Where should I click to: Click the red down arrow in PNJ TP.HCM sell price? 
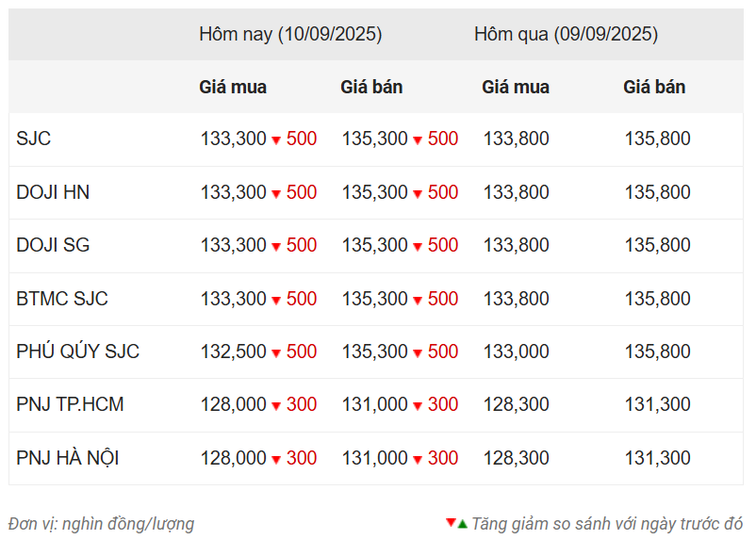(418, 405)
